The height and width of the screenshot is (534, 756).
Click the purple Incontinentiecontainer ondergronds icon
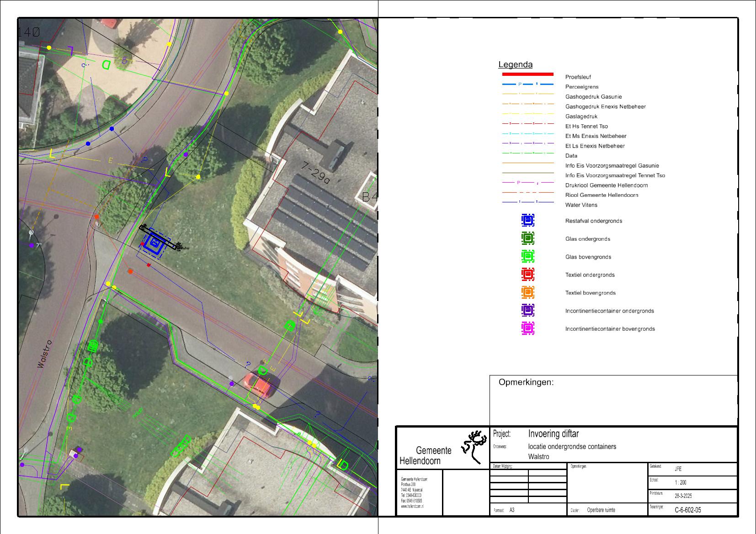pyautogui.click(x=527, y=311)
